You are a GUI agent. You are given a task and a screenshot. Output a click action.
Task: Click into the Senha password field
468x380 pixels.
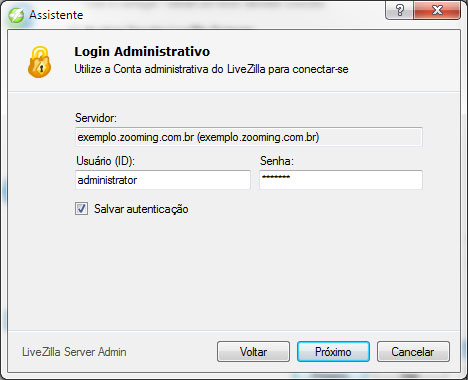(341, 180)
